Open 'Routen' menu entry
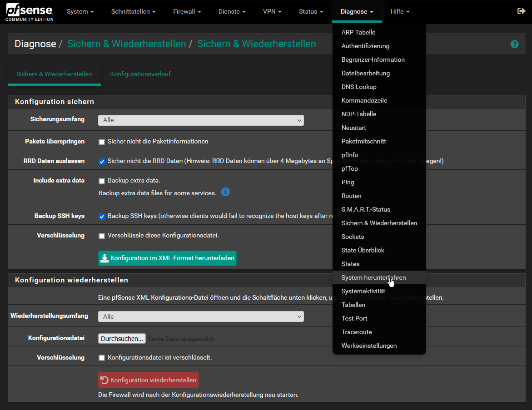The width and height of the screenshot is (532, 410). 379,196
